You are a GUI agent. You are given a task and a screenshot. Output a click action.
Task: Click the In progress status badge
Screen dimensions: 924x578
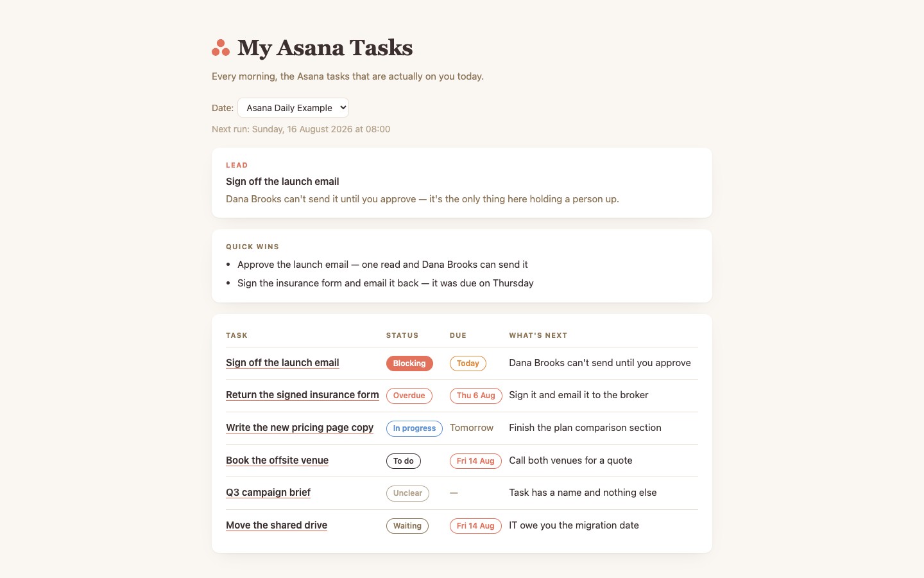[x=415, y=428]
